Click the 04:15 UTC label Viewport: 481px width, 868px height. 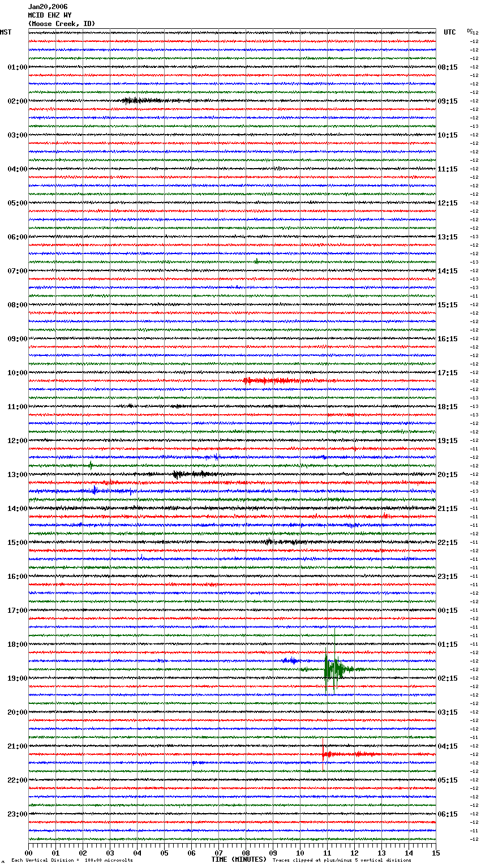[448, 746]
